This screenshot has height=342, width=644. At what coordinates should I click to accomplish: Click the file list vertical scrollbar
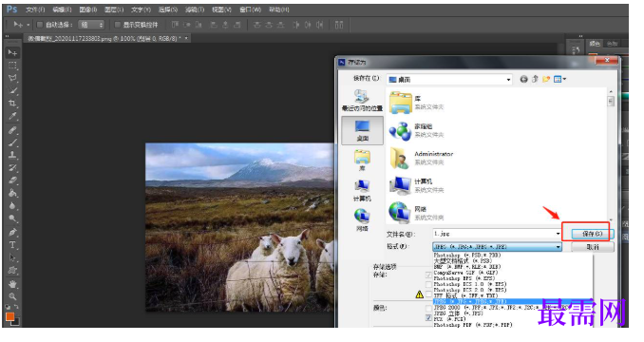[611, 155]
